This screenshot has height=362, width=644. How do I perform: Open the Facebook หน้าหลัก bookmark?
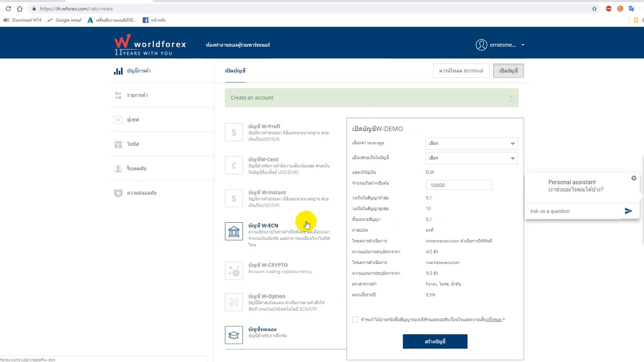pos(154,20)
